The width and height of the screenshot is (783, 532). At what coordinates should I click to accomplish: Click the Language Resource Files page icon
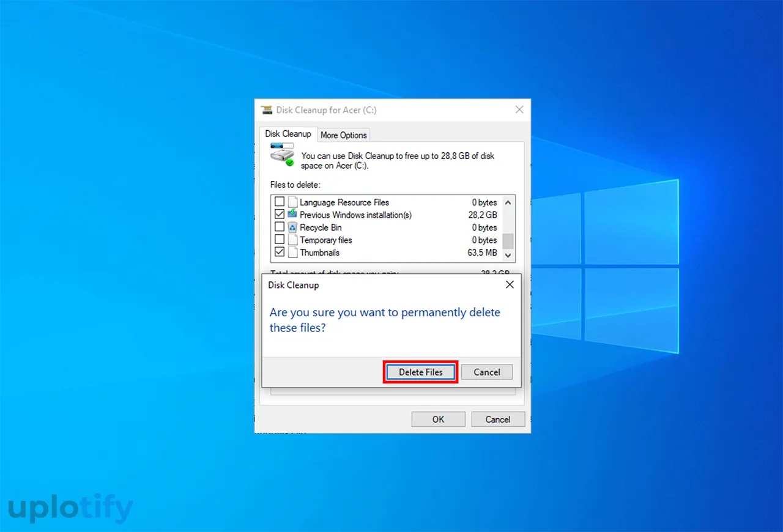(x=292, y=202)
